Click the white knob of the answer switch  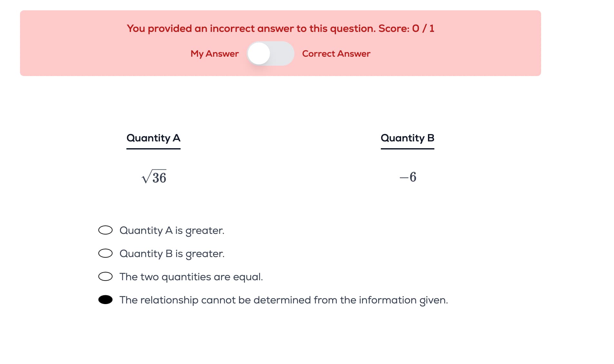tap(259, 53)
